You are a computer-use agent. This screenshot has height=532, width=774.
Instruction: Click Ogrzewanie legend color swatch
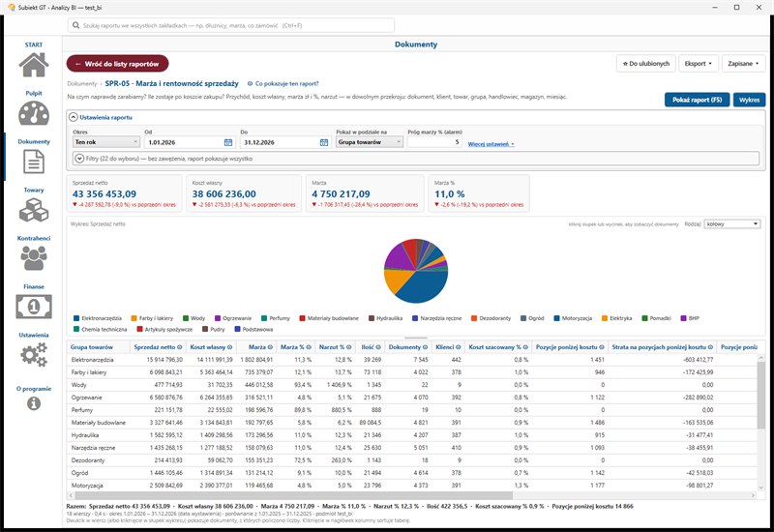217,318
